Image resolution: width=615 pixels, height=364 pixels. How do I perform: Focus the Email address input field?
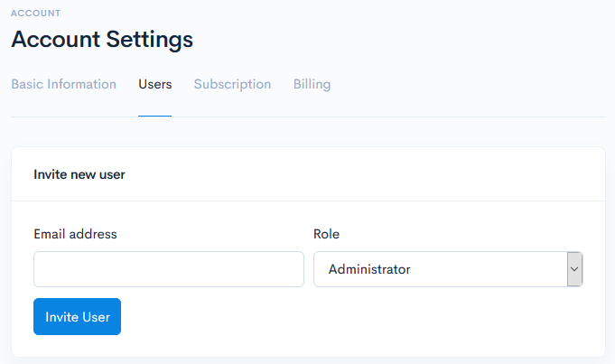(169, 269)
